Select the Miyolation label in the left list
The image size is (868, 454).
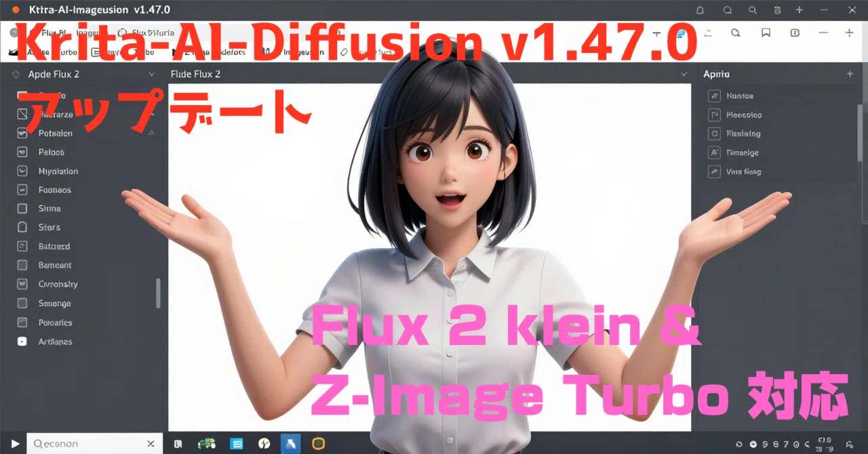pos(58,171)
